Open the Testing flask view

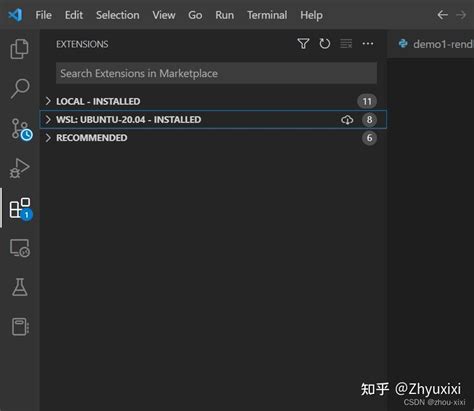(x=20, y=287)
